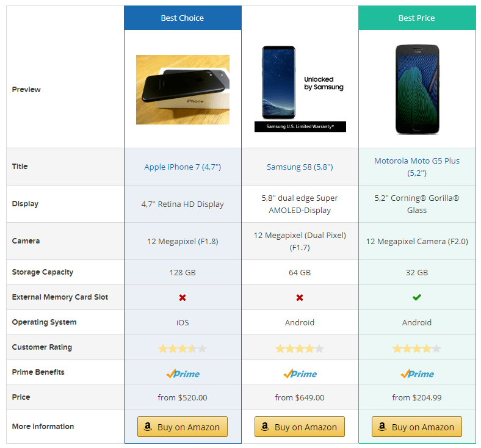The width and height of the screenshot is (481, 448).
Task: Click the green Best Price header banner
Action: 417,18
